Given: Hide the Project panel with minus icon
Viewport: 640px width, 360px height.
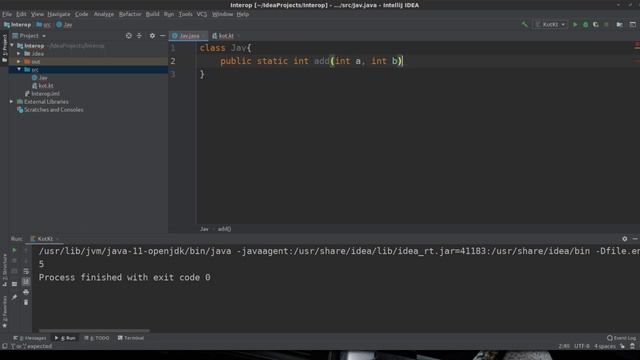Looking at the screenshot, I should click(162, 36).
